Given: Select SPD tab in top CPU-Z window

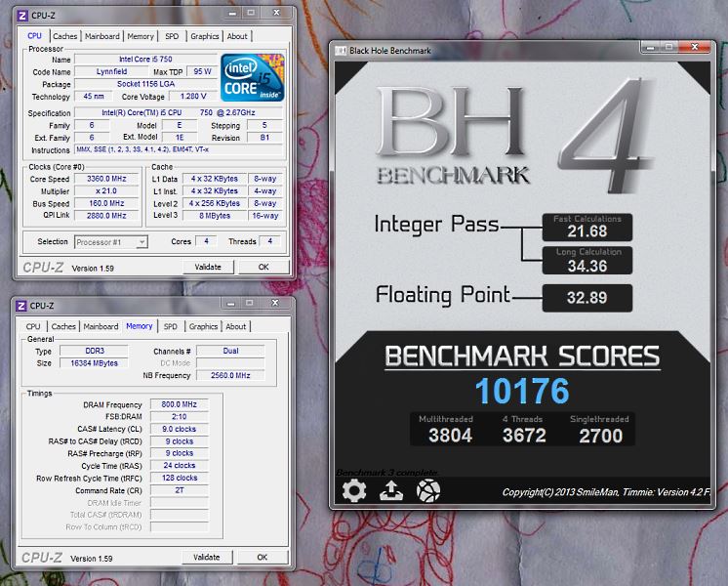Looking at the screenshot, I should (172, 36).
